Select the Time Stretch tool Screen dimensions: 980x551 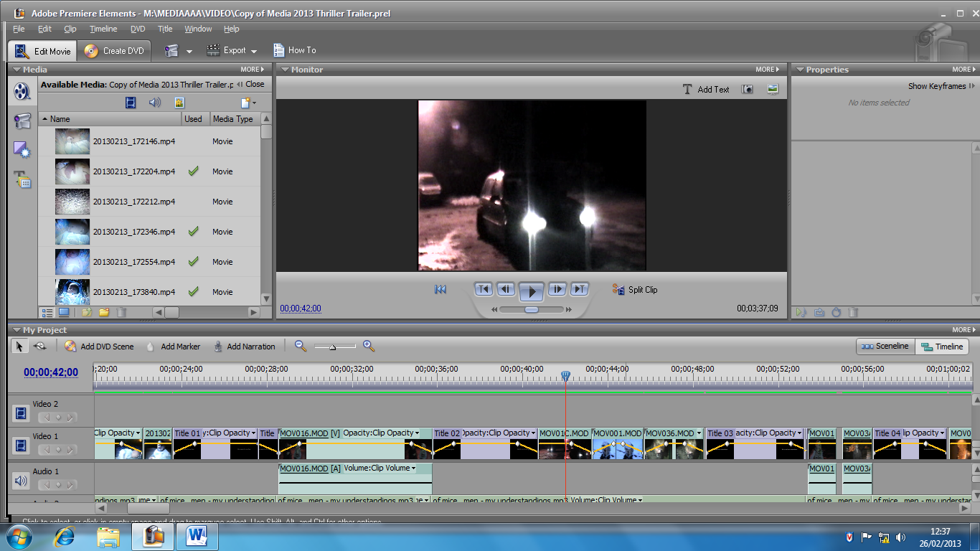pyautogui.click(x=40, y=346)
